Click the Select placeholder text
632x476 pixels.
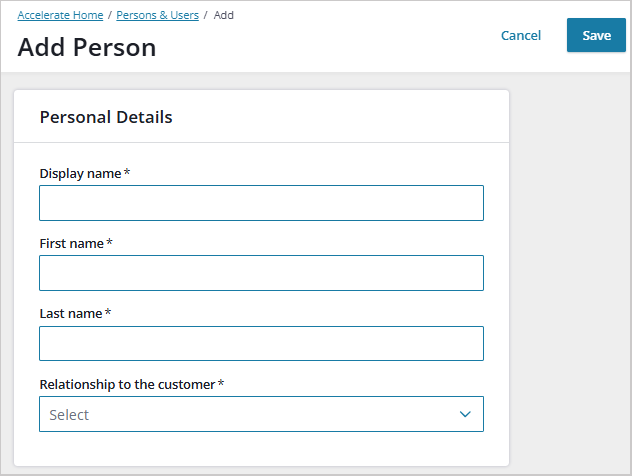(69, 415)
